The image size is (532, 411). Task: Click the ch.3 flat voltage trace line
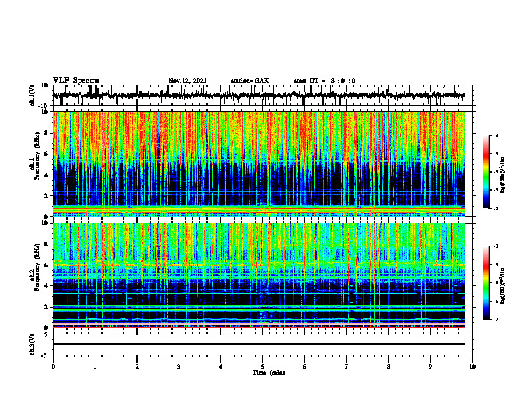point(259,344)
